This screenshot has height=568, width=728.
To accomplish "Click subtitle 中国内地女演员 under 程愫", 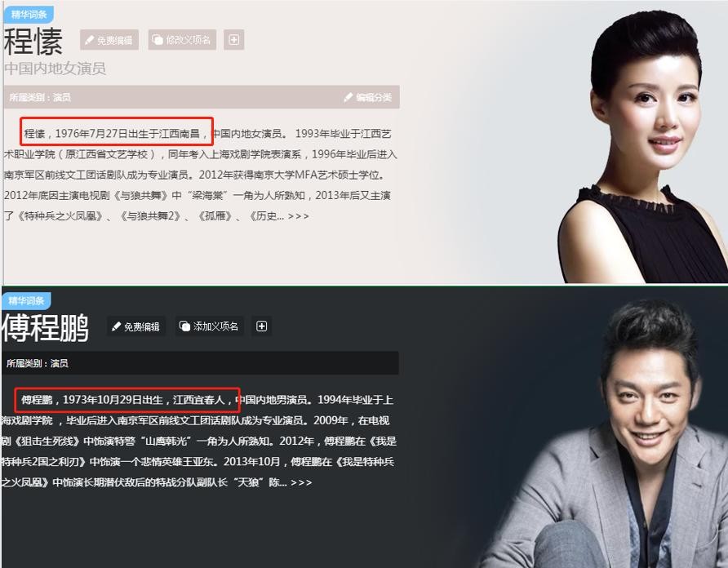I will point(55,69).
